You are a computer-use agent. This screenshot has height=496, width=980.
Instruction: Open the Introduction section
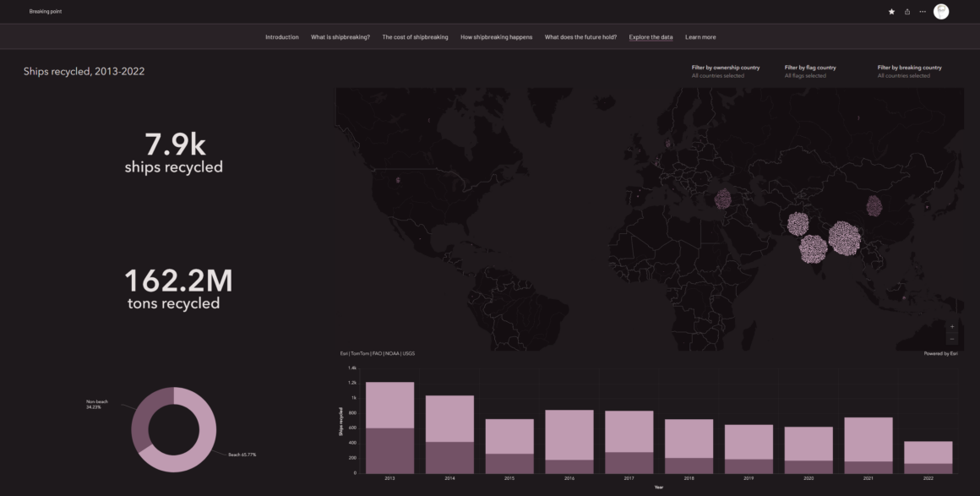(x=282, y=37)
